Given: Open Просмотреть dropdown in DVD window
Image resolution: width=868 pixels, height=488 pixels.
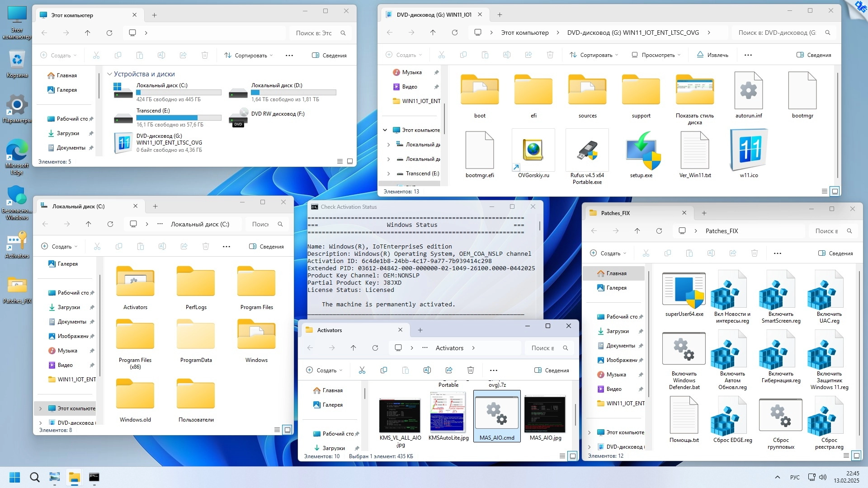Looking at the screenshot, I should pyautogui.click(x=656, y=55).
